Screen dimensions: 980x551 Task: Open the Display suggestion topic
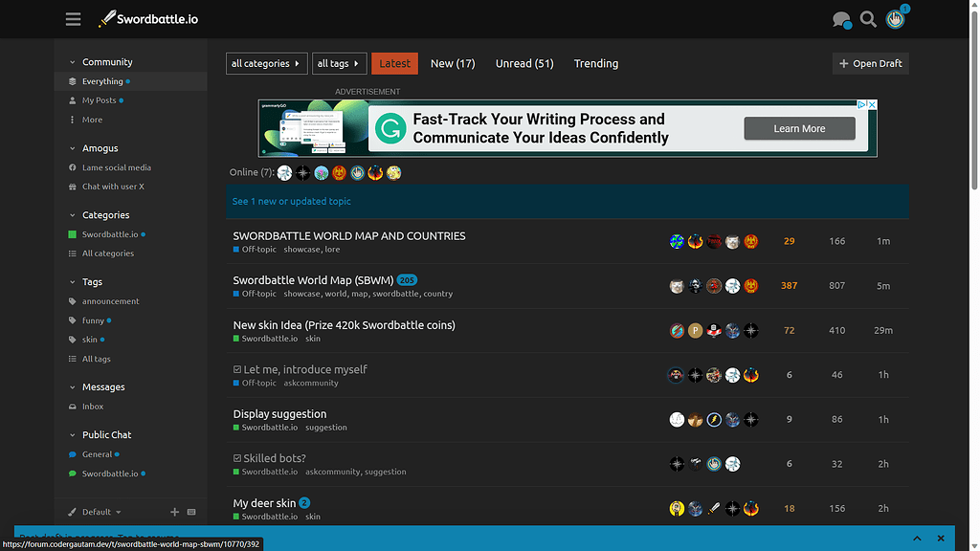(279, 414)
